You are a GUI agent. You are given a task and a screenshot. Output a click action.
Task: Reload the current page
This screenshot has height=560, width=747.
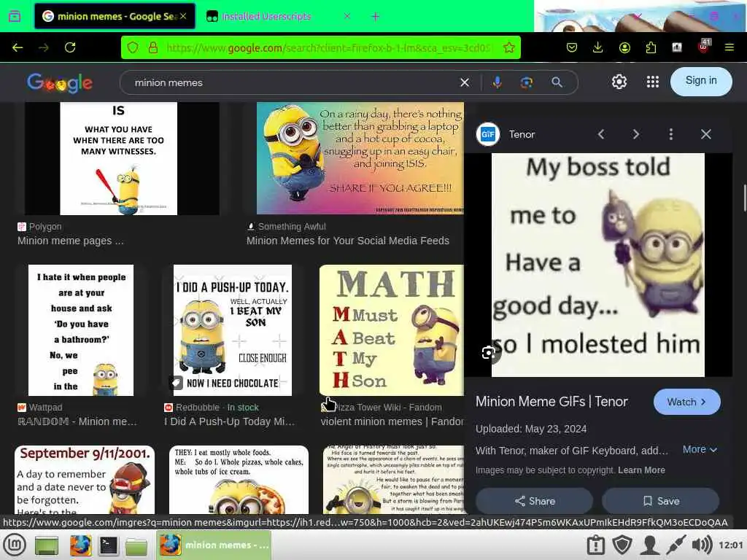(x=70, y=47)
